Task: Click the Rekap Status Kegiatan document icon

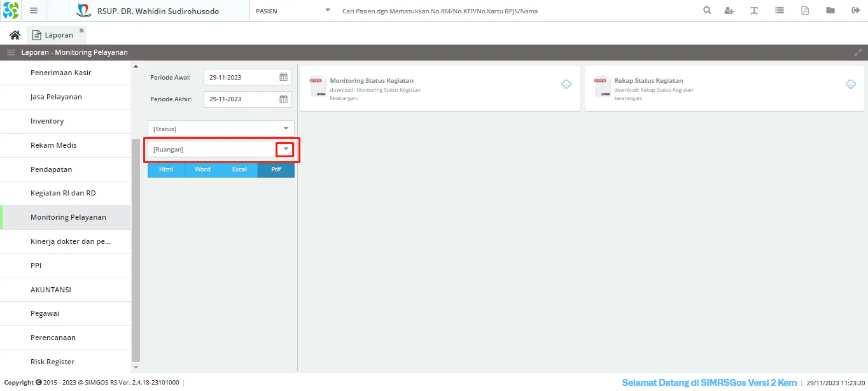Action: tap(601, 86)
